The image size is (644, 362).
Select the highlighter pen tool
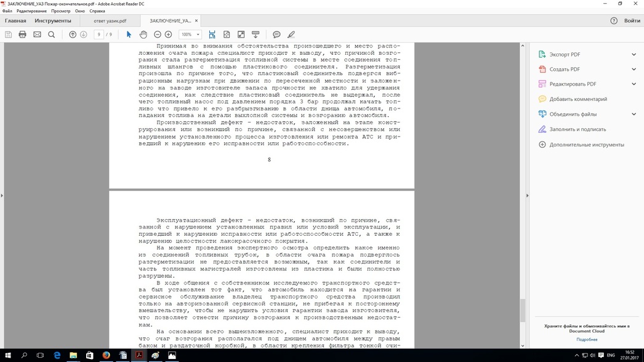pyautogui.click(x=291, y=34)
